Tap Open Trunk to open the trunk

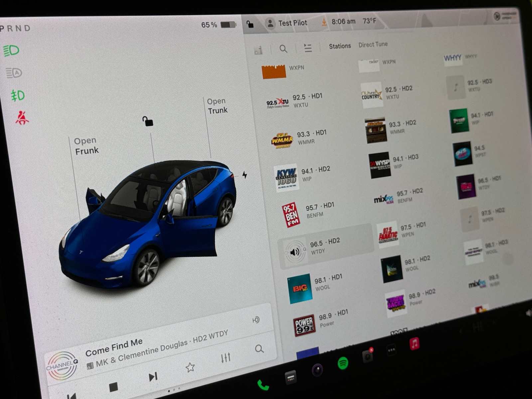coord(216,105)
